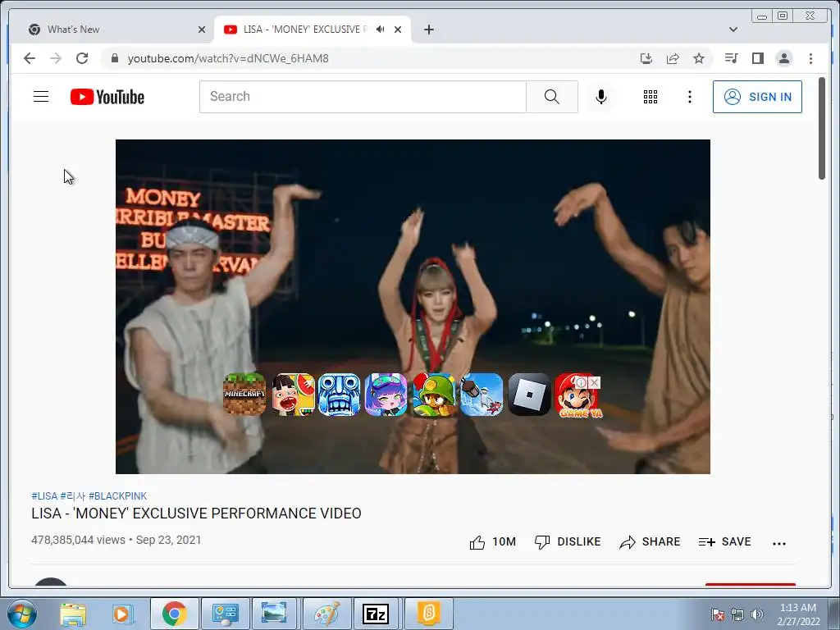The height and width of the screenshot is (630, 840).
Task: Open the Windows Start menu
Action: click(22, 614)
